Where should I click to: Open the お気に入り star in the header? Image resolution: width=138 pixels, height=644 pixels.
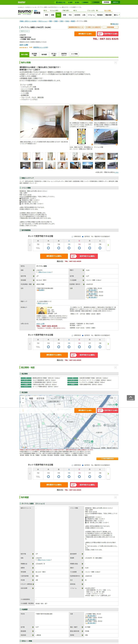[61, 2]
